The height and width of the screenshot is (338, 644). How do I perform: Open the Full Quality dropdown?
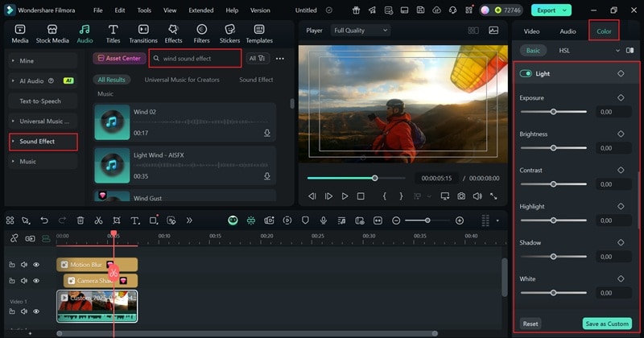pyautogui.click(x=360, y=31)
